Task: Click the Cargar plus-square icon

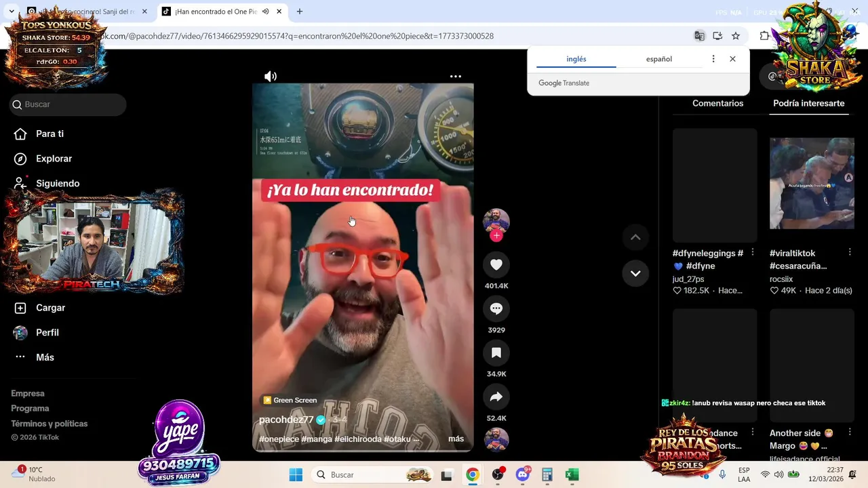Action: pyautogui.click(x=20, y=308)
